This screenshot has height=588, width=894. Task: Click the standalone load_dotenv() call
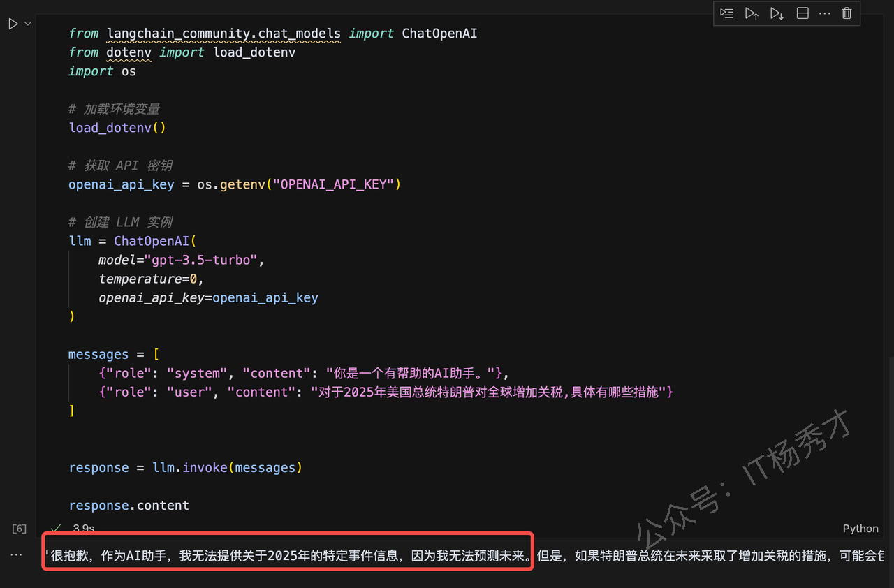(117, 128)
